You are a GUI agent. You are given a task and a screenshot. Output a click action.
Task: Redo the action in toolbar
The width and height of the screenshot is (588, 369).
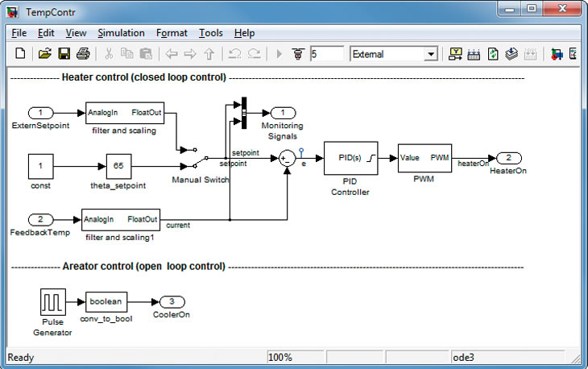click(255, 54)
